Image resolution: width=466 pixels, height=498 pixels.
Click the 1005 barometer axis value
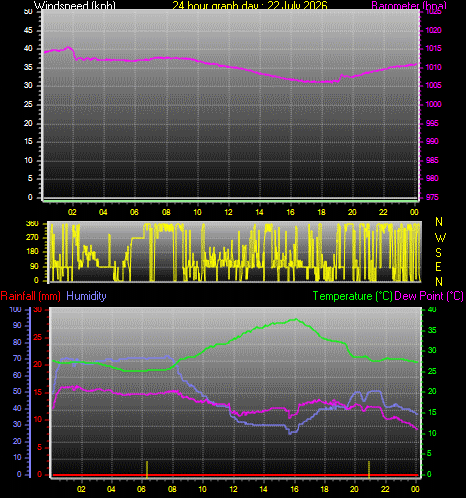(x=433, y=86)
